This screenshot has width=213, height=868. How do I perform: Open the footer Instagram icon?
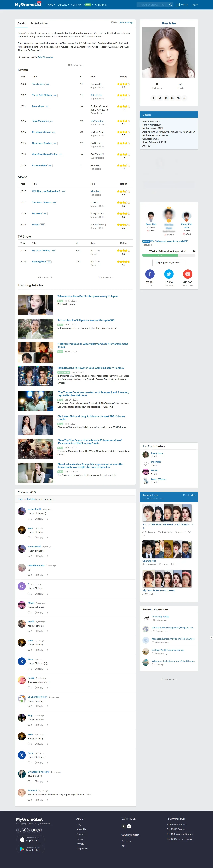pyautogui.click(x=29, y=830)
